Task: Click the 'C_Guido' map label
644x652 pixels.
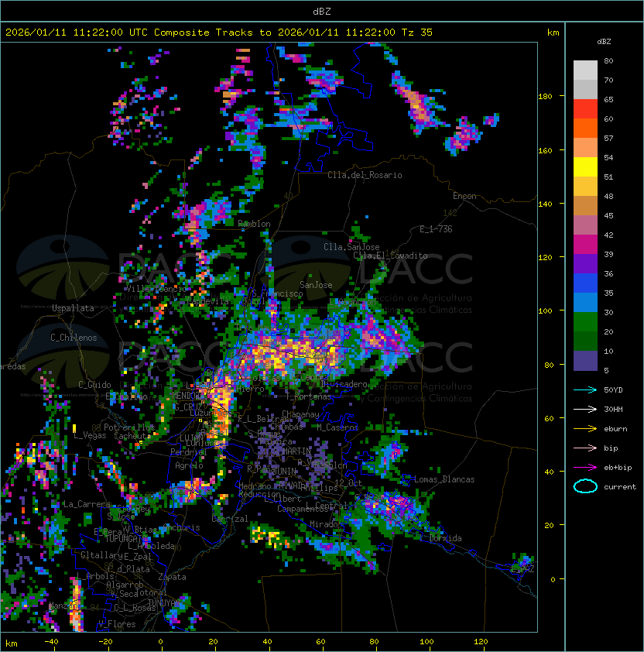Action: pos(94,385)
